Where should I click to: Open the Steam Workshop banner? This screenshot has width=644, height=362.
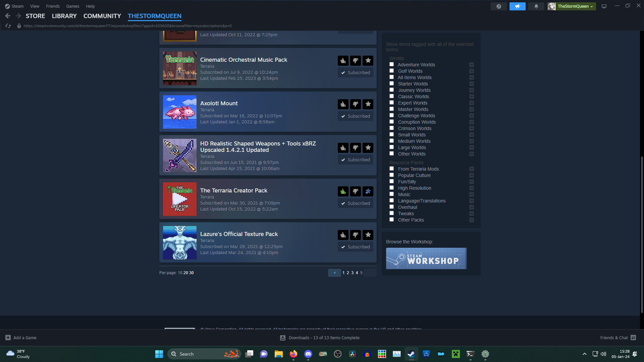(x=426, y=258)
